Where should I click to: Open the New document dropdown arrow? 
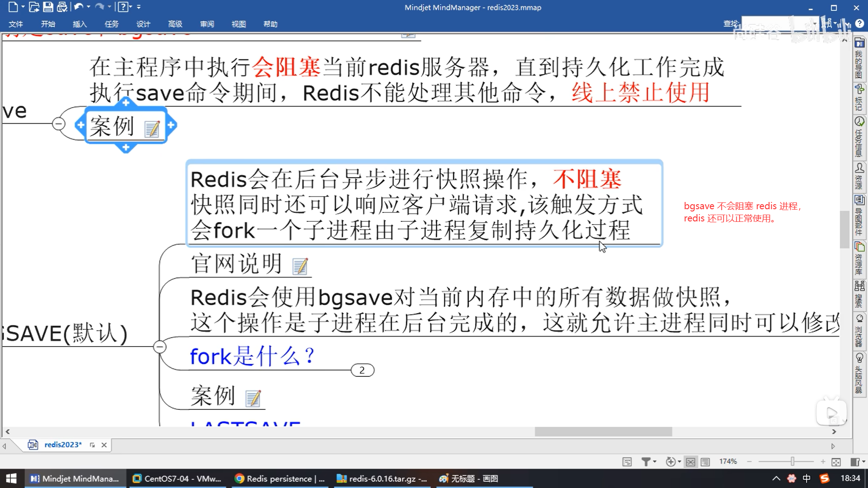coord(23,7)
